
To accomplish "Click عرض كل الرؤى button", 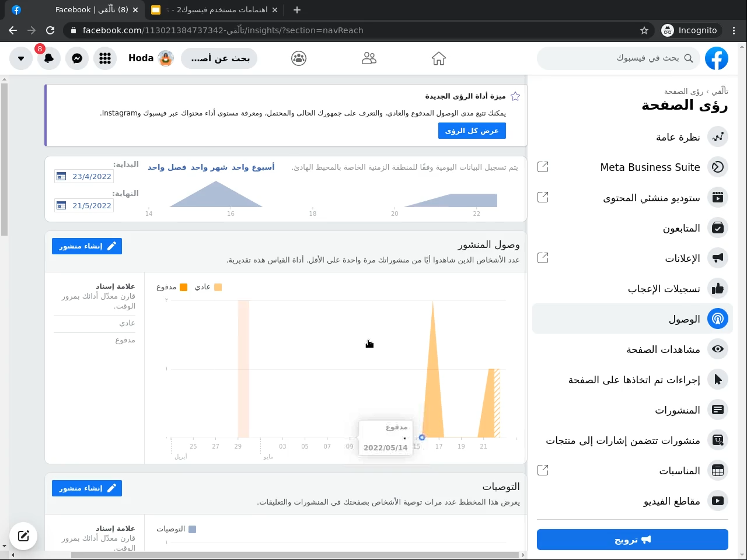I will click(472, 131).
